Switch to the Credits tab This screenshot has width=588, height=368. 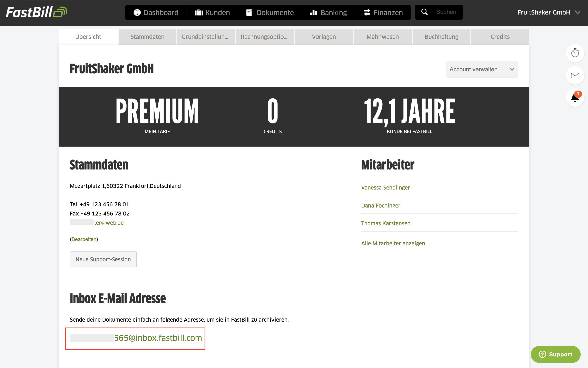coord(500,37)
